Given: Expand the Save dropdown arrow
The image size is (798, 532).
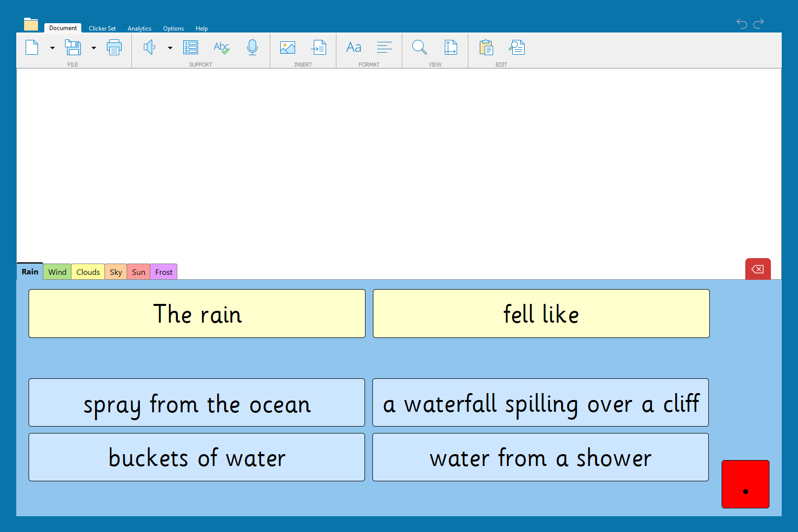Looking at the screenshot, I should (94, 48).
